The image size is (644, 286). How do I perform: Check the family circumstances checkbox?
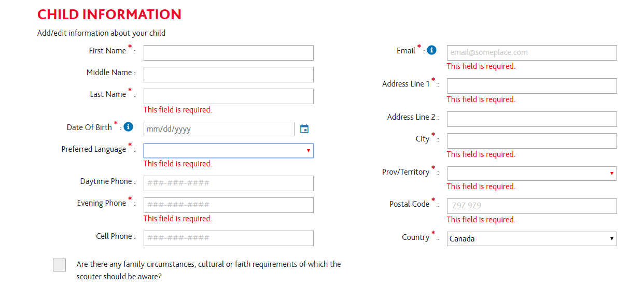pyautogui.click(x=59, y=265)
